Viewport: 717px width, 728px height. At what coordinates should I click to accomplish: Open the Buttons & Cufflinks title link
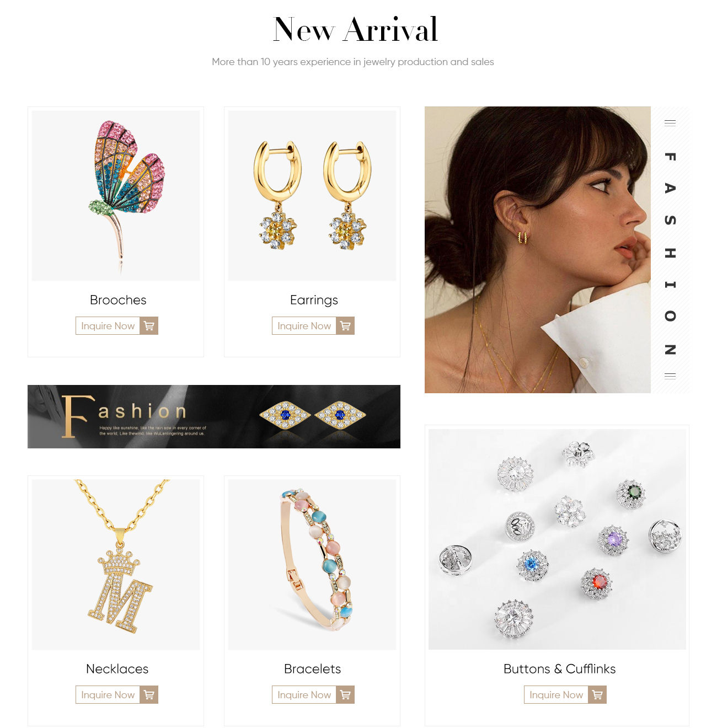[x=560, y=669]
